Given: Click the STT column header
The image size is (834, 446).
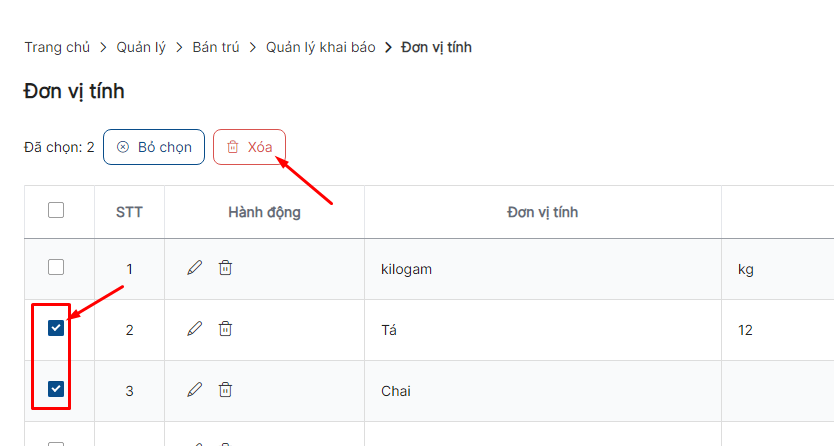Looking at the screenshot, I should tap(129, 212).
